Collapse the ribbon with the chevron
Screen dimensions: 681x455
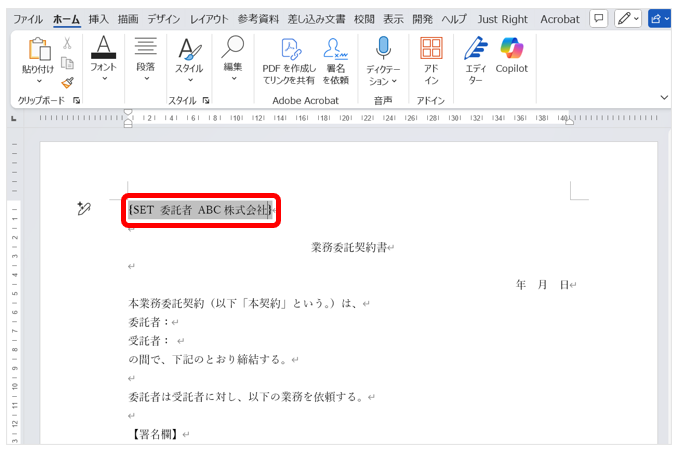[664, 97]
